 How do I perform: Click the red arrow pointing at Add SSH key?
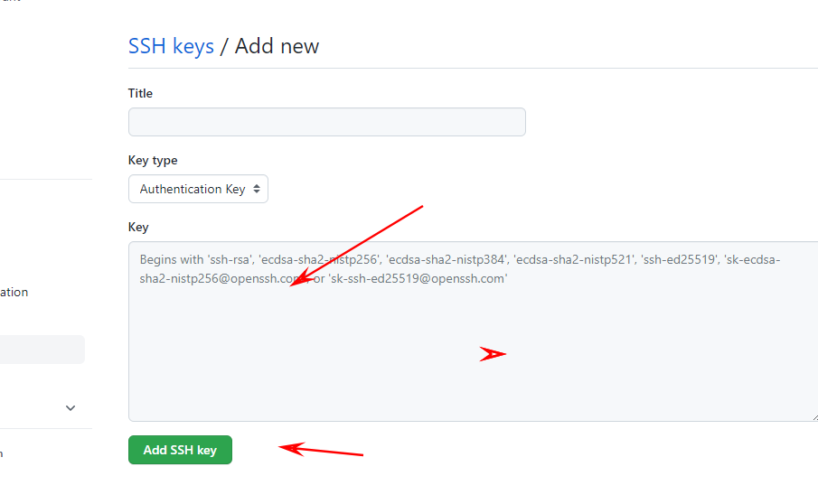coord(321,450)
